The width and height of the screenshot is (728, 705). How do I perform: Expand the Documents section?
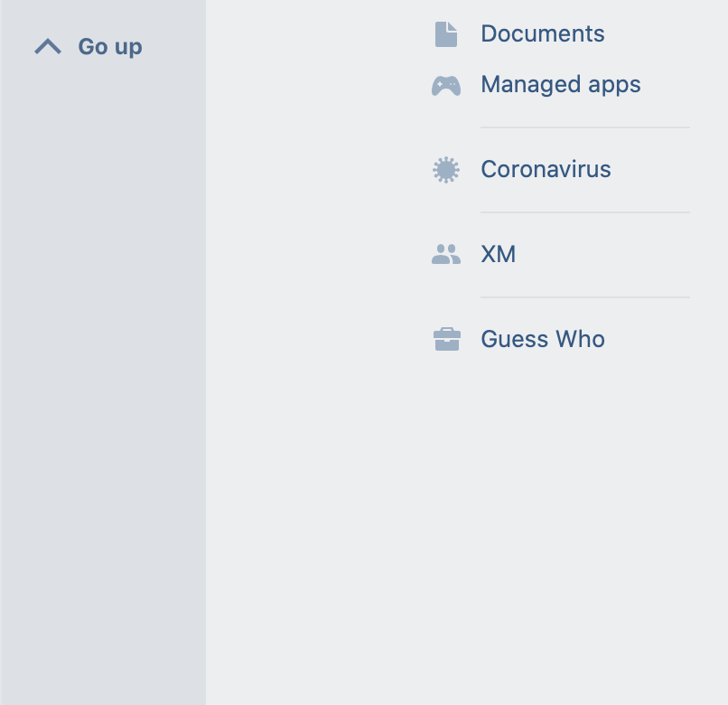point(542,33)
